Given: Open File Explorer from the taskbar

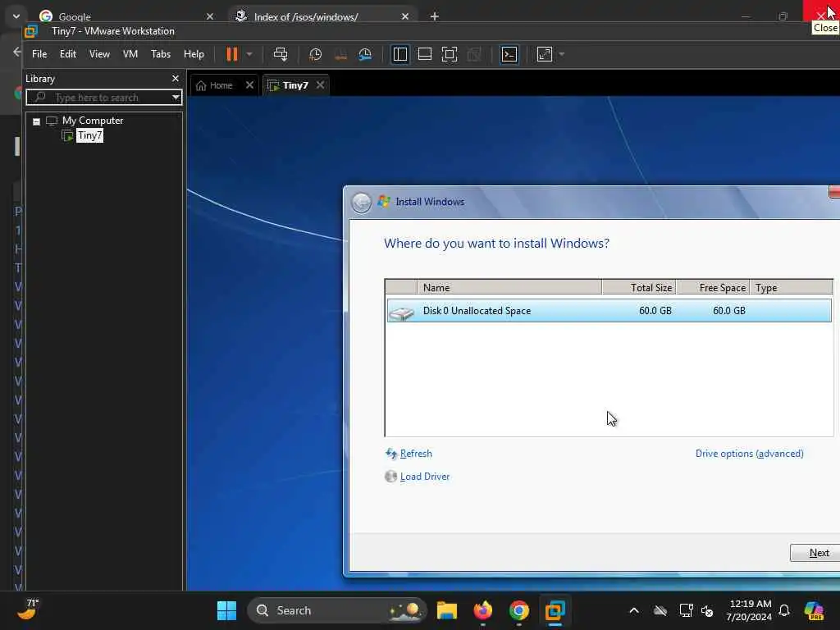Looking at the screenshot, I should coord(447,610).
